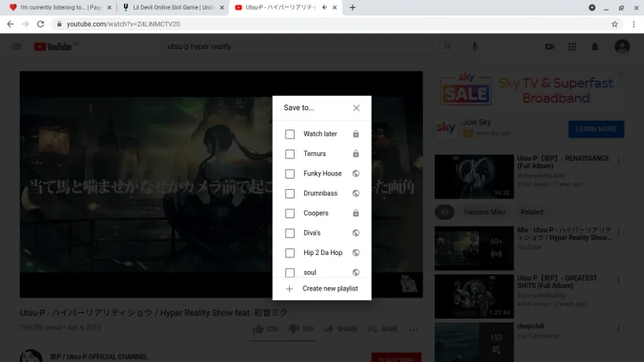The height and width of the screenshot is (362, 644).
Task: Close the Lil Devil Online Slot Game tab
Action: click(x=222, y=7)
